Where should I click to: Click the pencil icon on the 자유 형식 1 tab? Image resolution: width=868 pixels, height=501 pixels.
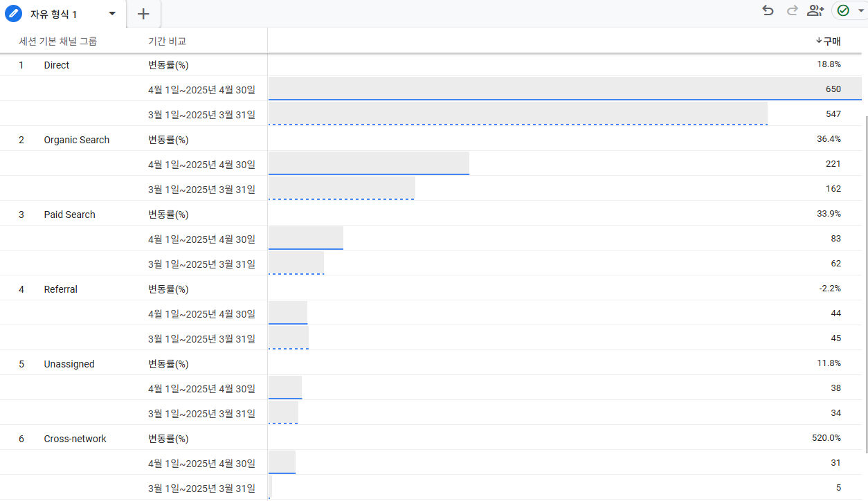(x=14, y=14)
